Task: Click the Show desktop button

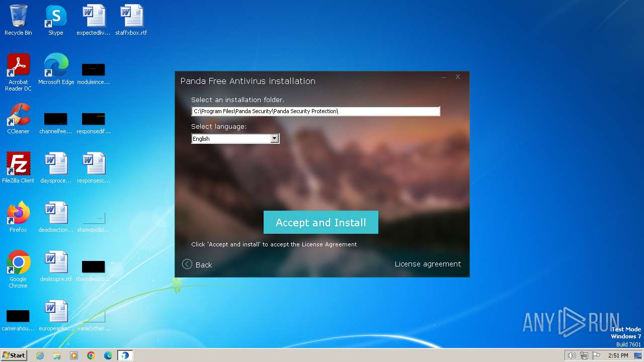Action: click(638, 355)
